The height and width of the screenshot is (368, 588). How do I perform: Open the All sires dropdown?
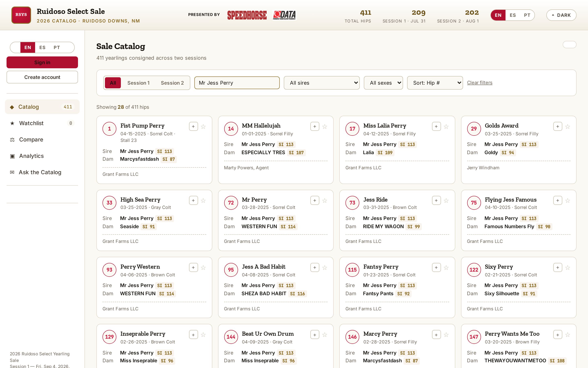(x=321, y=83)
